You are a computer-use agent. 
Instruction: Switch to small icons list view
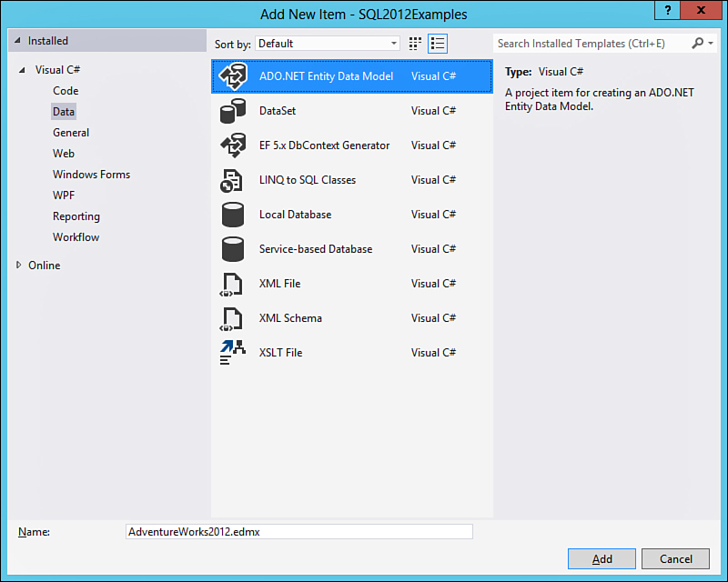(x=438, y=44)
